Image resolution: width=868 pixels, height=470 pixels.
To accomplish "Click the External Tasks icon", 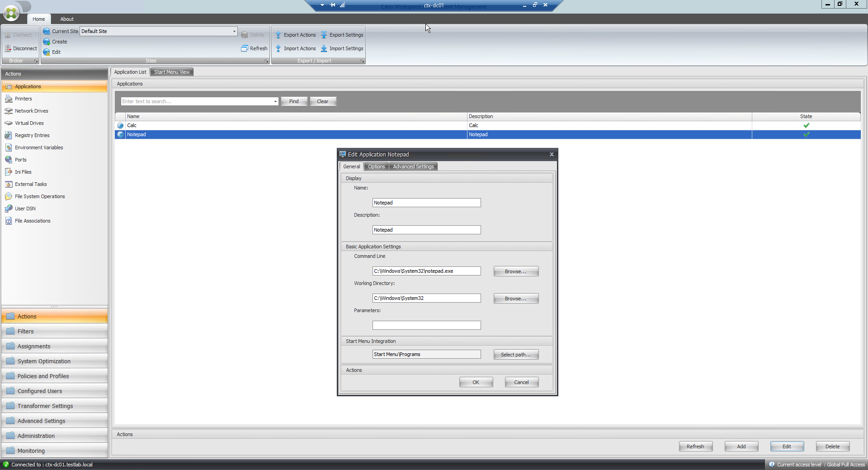I will point(9,184).
